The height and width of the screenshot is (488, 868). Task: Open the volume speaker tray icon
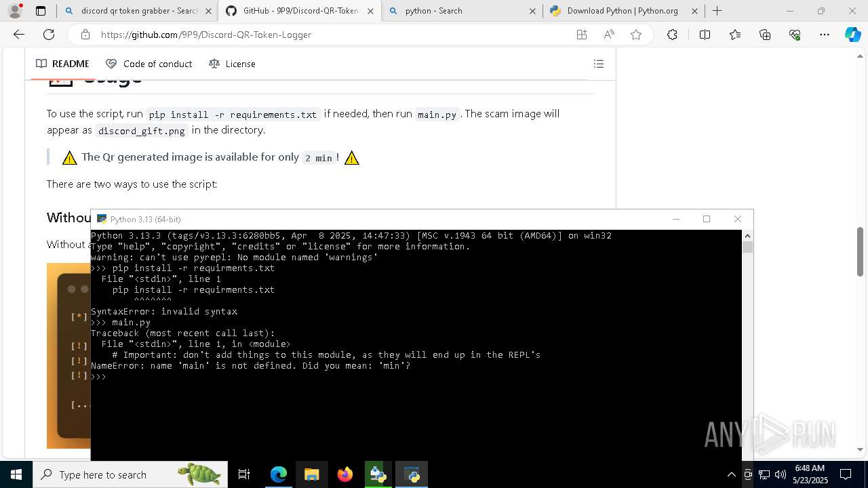pyautogui.click(x=780, y=474)
